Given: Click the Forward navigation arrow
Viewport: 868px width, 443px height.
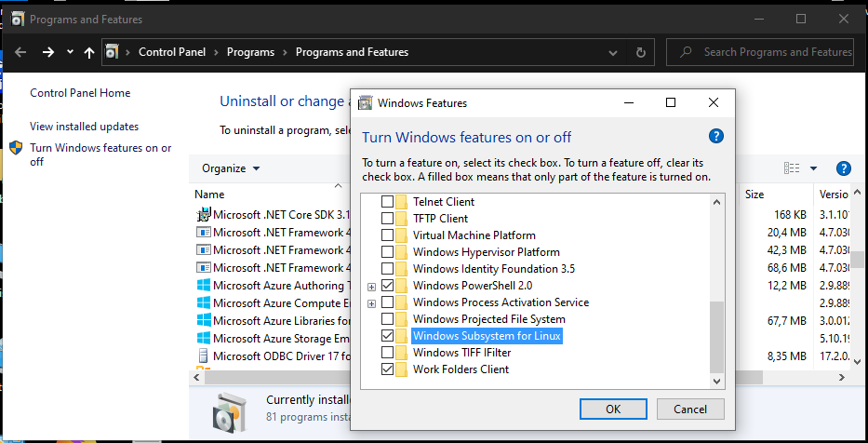Looking at the screenshot, I should click(x=48, y=52).
